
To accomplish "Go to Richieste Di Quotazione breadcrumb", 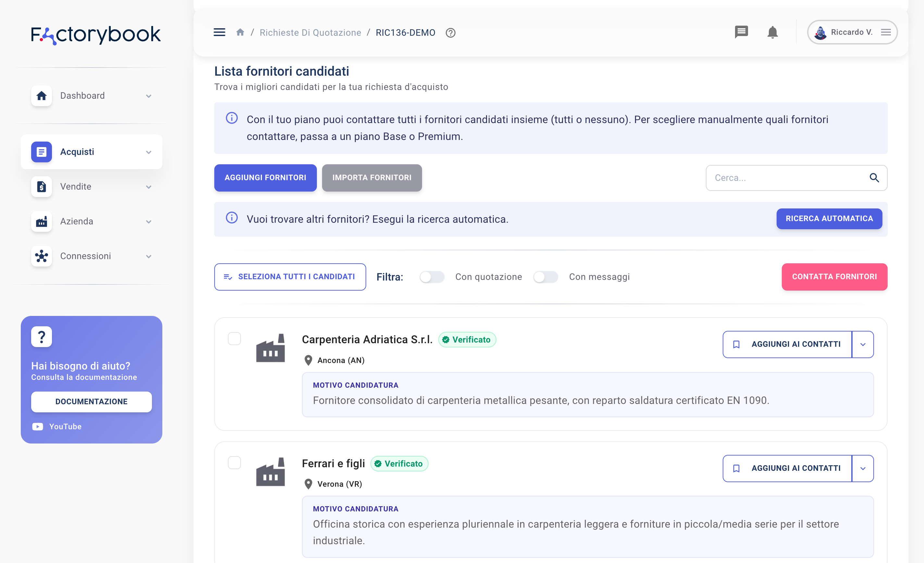I will tap(310, 33).
